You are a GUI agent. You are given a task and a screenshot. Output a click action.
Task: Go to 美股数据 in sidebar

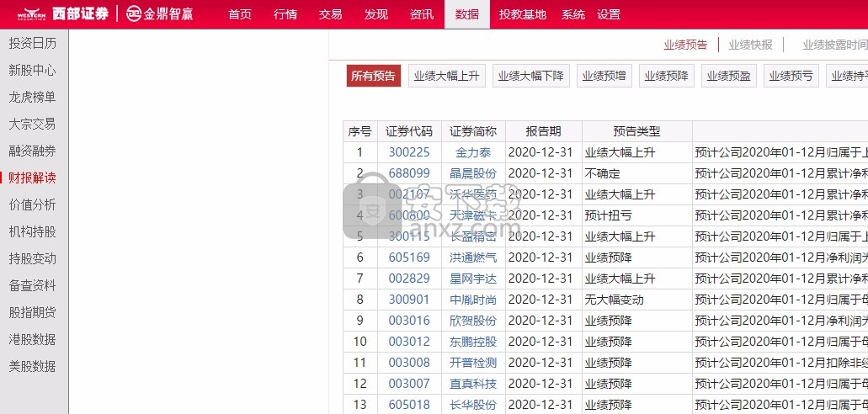tap(33, 366)
